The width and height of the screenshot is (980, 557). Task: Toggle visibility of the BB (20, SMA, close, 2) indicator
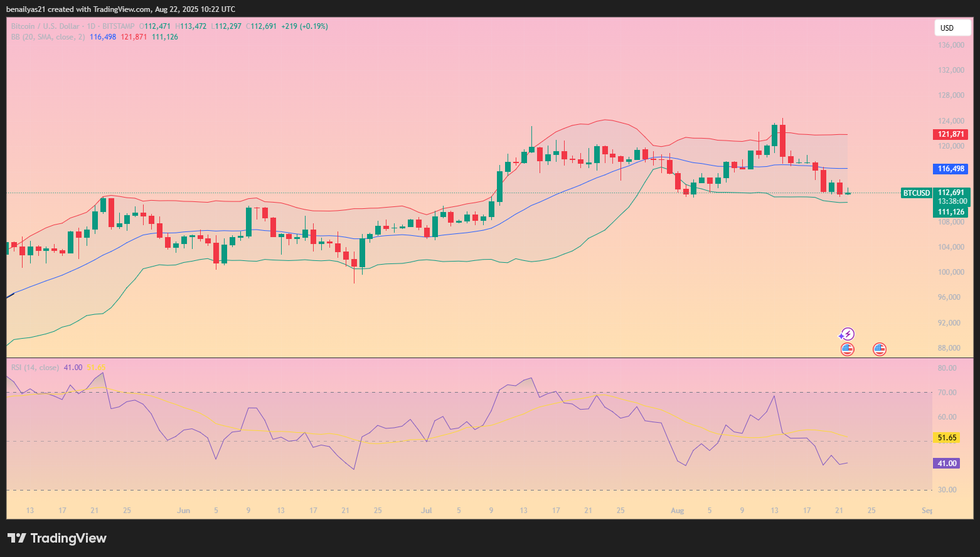48,37
